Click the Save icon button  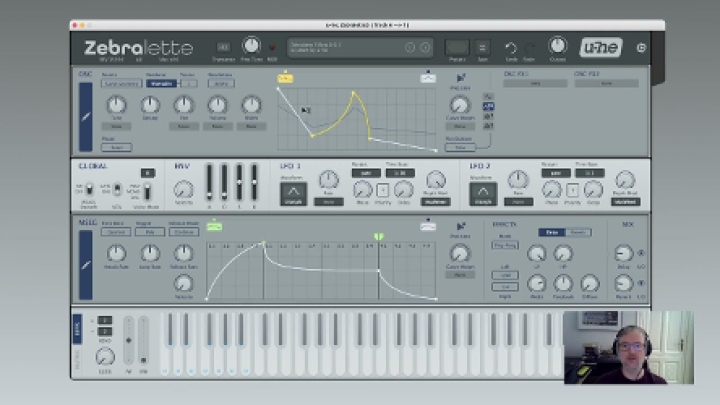[x=482, y=47]
